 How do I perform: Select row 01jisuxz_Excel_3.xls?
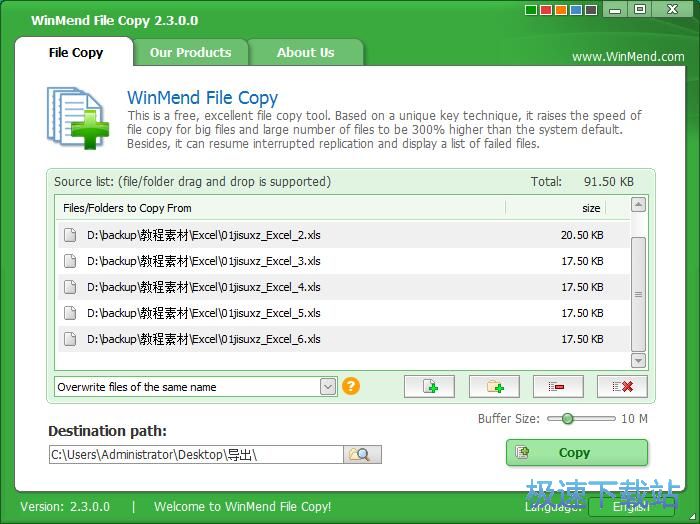tap(343, 261)
